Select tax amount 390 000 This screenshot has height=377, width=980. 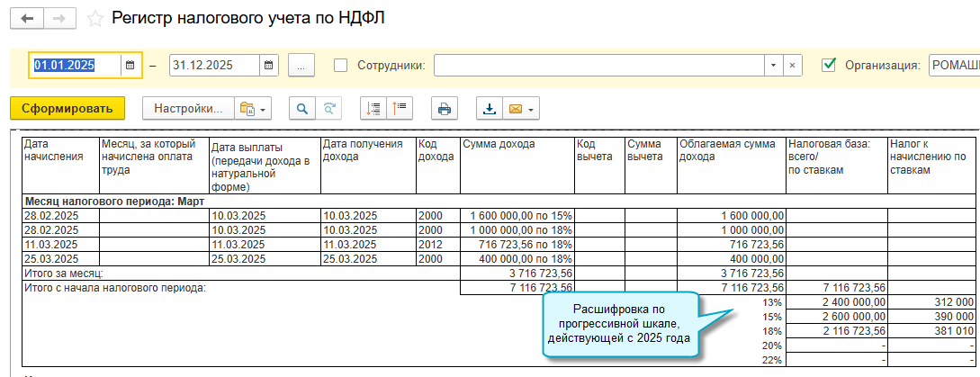point(933,317)
